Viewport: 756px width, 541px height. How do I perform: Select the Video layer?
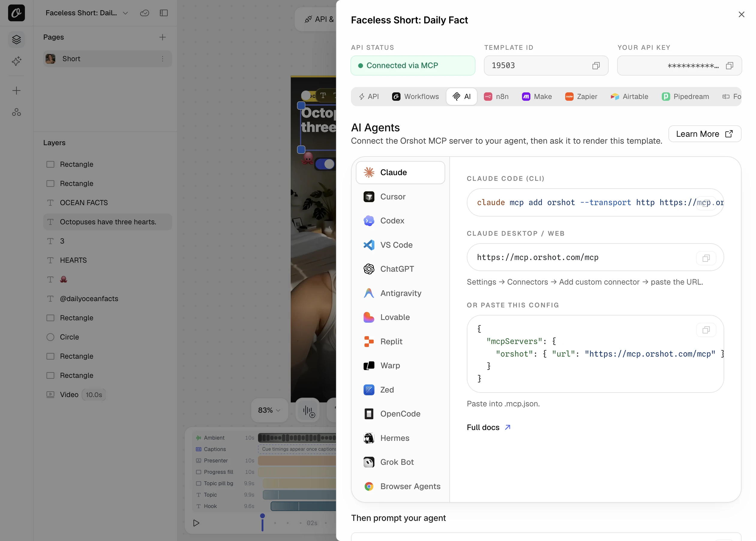pyautogui.click(x=107, y=395)
